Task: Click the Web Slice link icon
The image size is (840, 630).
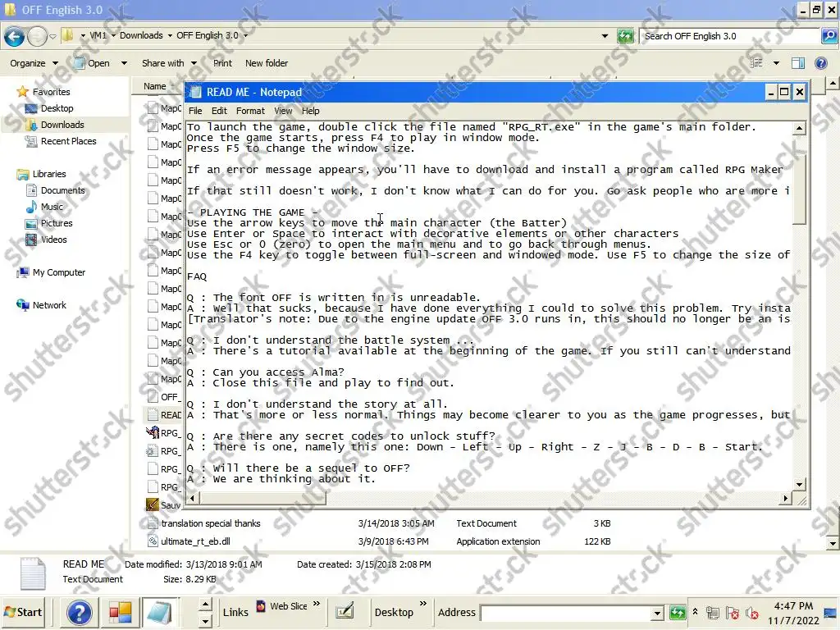Action: coord(261,606)
